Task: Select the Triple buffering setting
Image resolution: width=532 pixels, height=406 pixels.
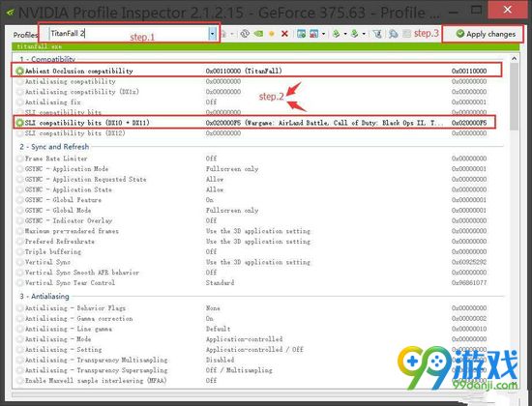Action: (x=256, y=251)
